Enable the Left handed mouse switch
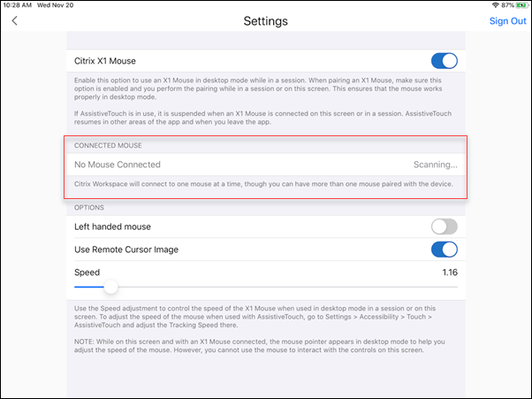The width and height of the screenshot is (532, 399). [x=444, y=226]
